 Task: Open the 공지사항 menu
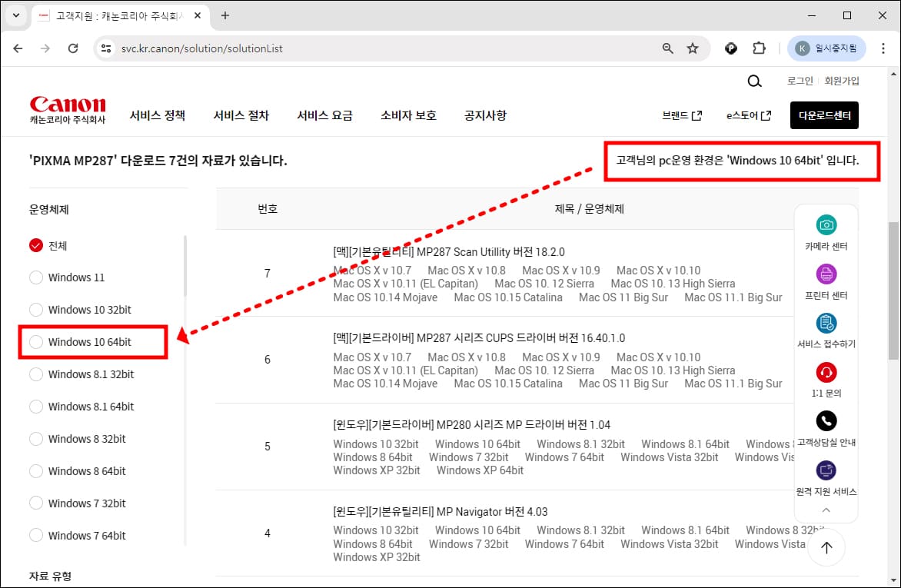485,115
